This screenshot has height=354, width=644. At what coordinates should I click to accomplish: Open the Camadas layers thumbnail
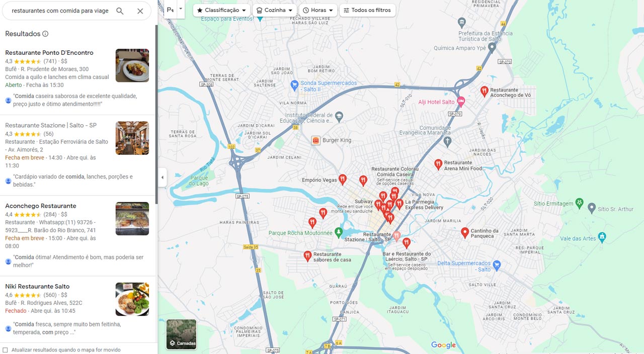[182, 334]
